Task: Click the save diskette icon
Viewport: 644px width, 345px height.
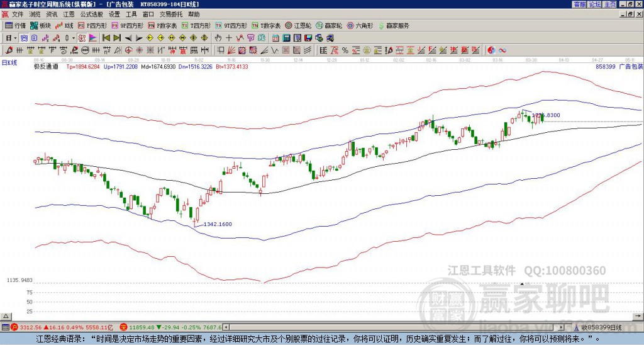Action: pyautogui.click(x=308, y=38)
